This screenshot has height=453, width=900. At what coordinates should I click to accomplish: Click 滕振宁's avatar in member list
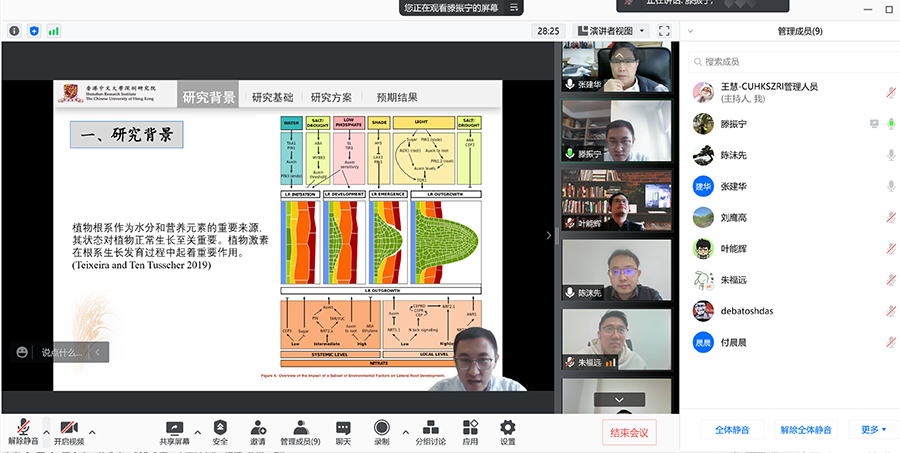click(x=703, y=123)
